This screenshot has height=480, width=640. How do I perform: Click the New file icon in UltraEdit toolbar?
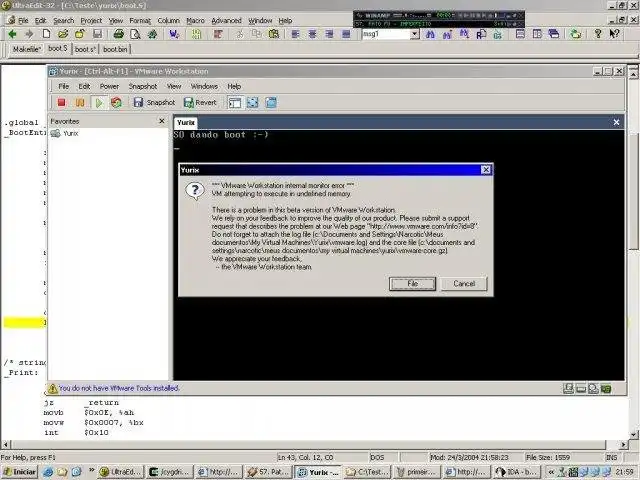tap(46, 34)
